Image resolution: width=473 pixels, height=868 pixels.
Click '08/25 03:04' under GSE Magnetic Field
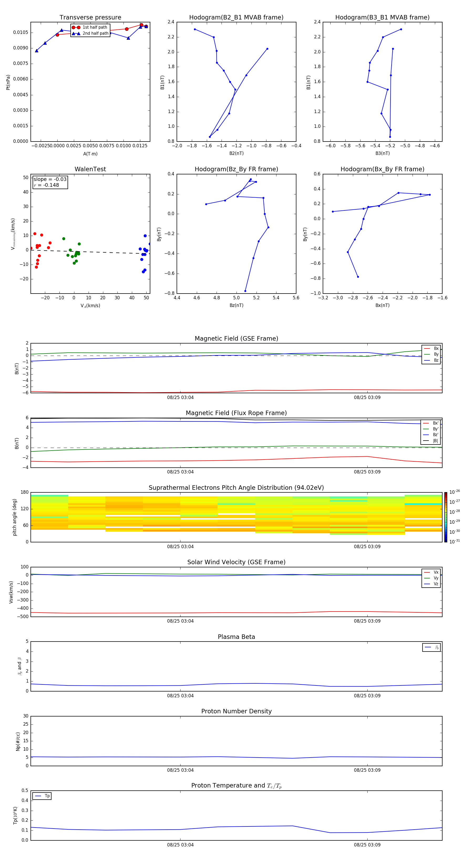[x=181, y=398]
